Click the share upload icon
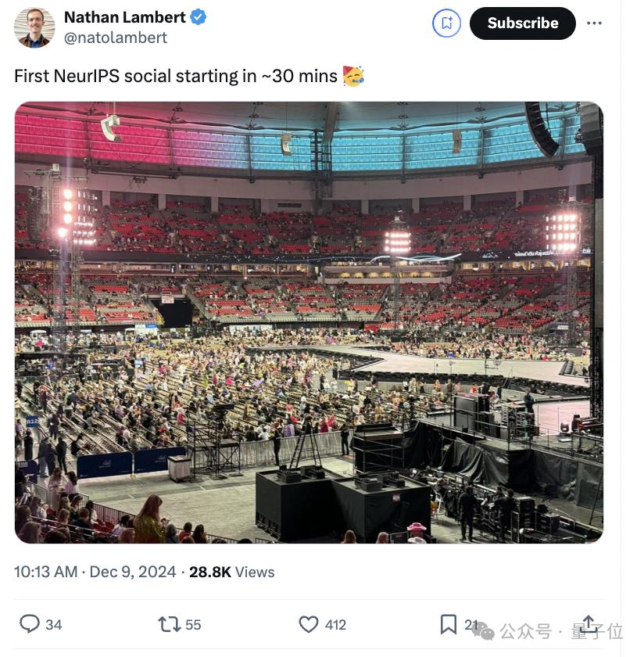Screen dimensions: 644x657 click(589, 624)
